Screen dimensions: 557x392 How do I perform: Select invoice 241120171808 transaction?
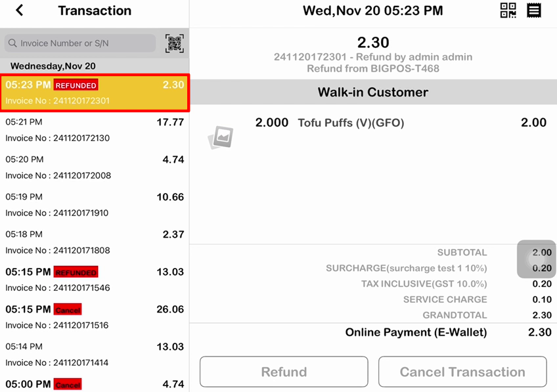point(95,242)
